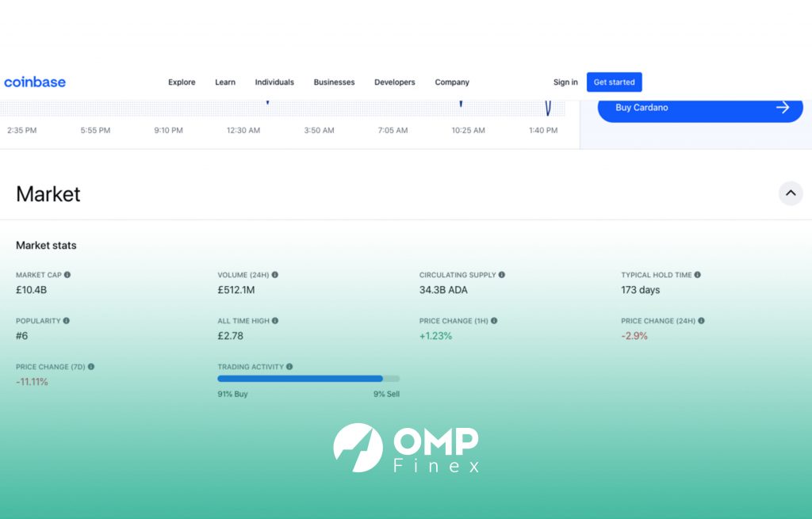Click the Typical Hold Time info icon

pyautogui.click(x=698, y=275)
